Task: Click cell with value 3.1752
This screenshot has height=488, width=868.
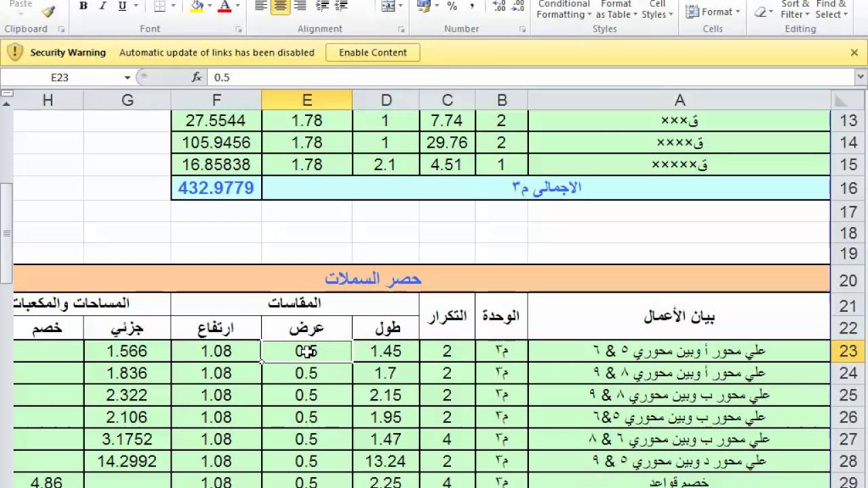Action: (127, 439)
